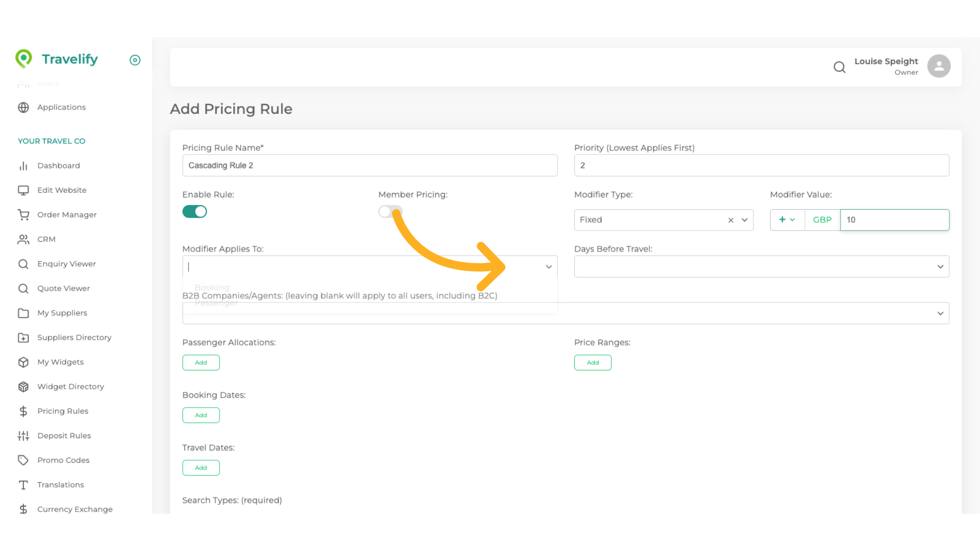This screenshot has height=551, width=980.
Task: Edit the Modifier Value field showing 10
Action: pos(894,220)
